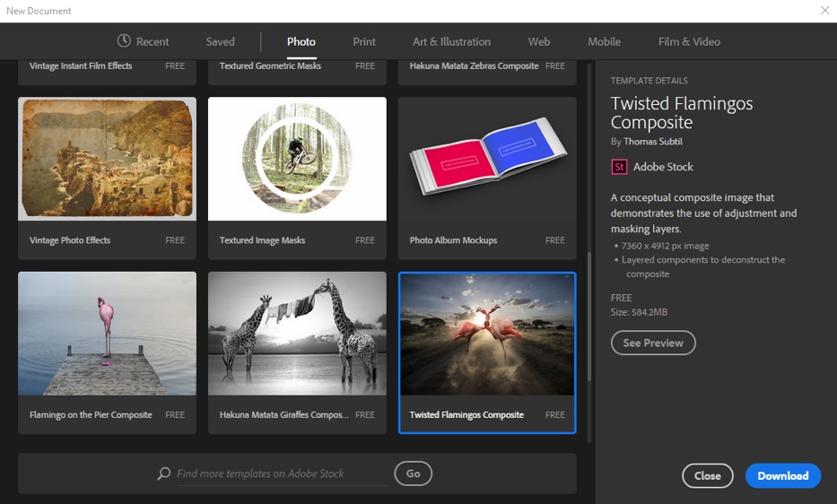Click the Adobe Stock St icon
837x504 pixels.
[619, 167]
